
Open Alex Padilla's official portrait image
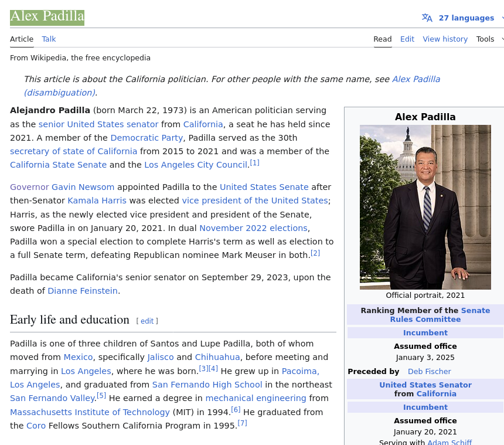[x=425, y=207]
